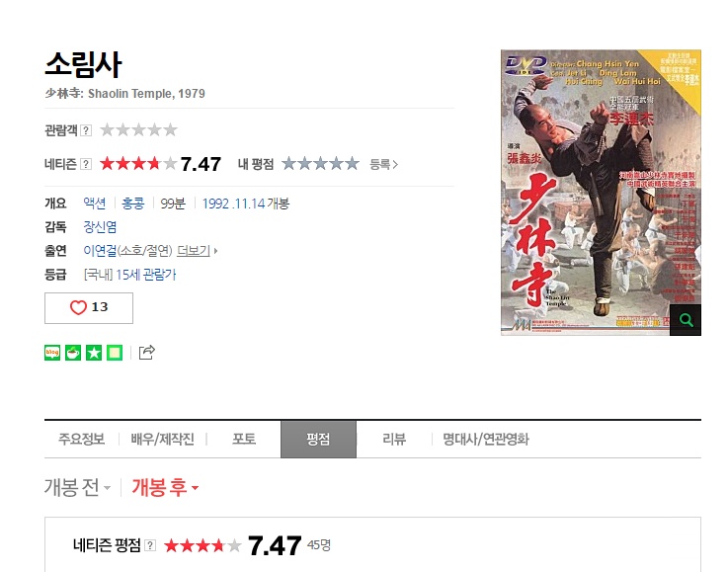Switch to the 포토 tab
Screen dimensions: 728x572
point(244,440)
